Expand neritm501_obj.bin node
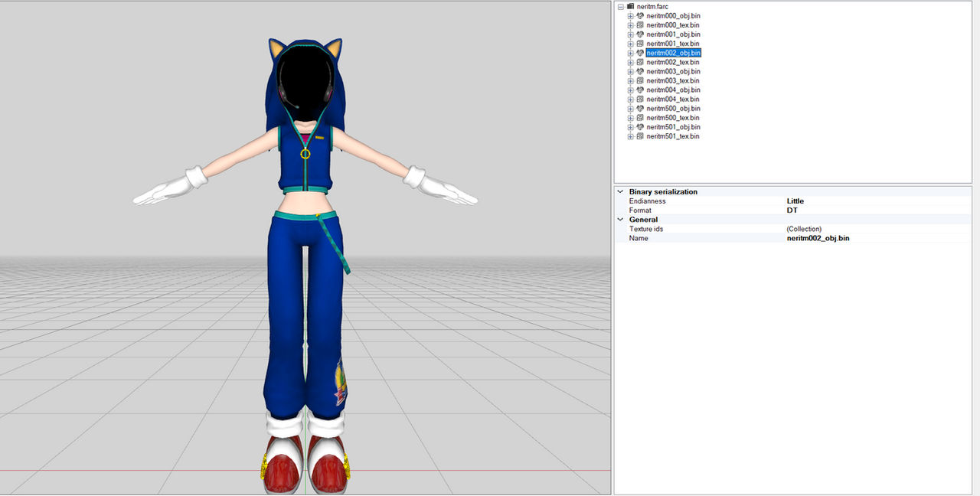Viewport: 980px width, 496px height. pos(631,127)
